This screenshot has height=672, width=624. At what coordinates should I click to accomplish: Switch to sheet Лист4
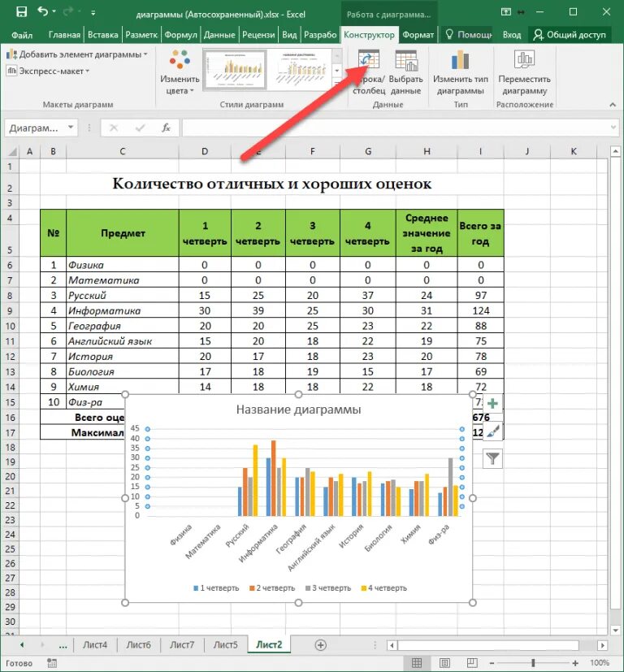95,644
